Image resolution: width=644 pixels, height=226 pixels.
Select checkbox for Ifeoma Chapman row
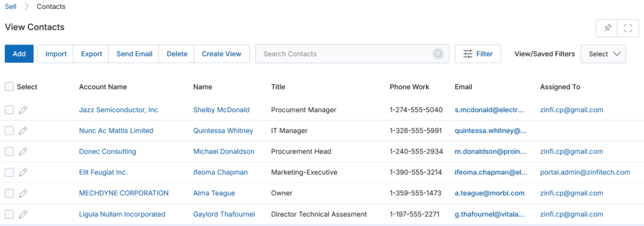[x=9, y=173]
